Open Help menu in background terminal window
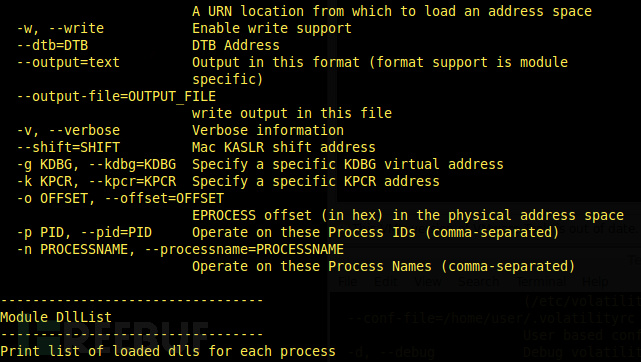The width and height of the screenshot is (641, 362). tap(595, 282)
